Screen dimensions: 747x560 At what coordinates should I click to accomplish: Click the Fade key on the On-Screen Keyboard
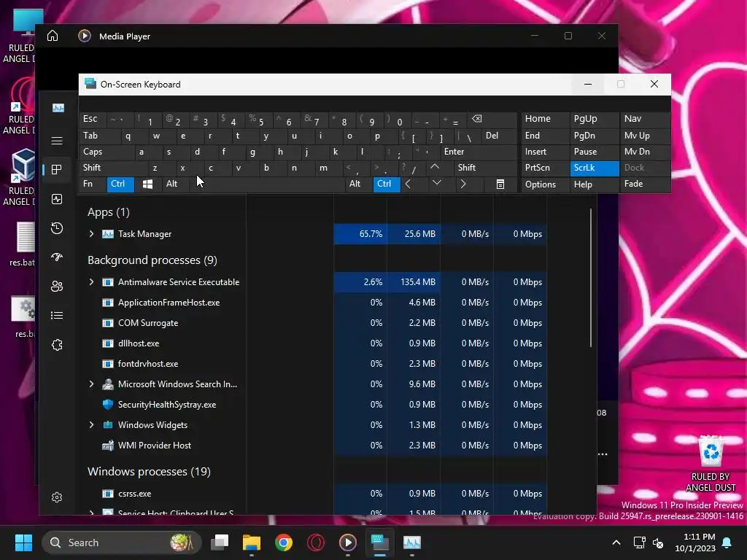coord(645,184)
